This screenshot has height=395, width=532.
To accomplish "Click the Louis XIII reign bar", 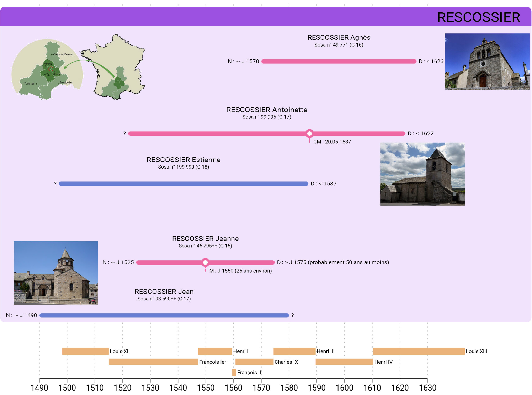I will coord(419,351).
